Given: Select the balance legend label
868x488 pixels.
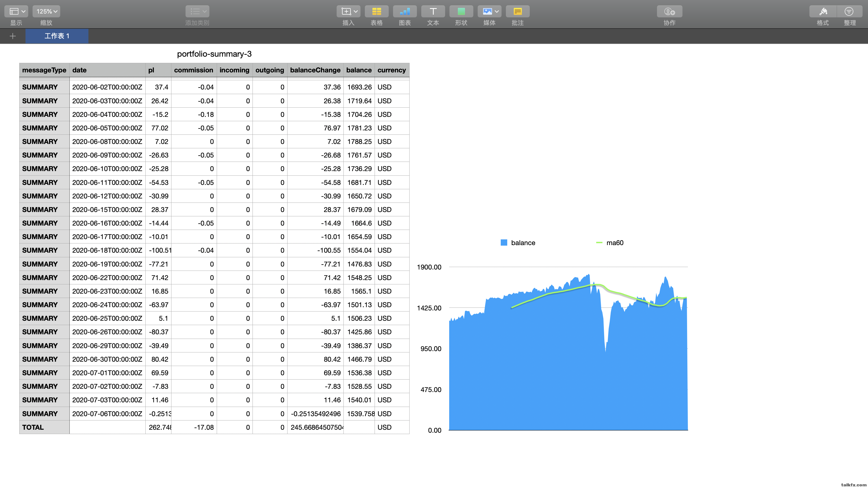Looking at the screenshot, I should tap(523, 243).
